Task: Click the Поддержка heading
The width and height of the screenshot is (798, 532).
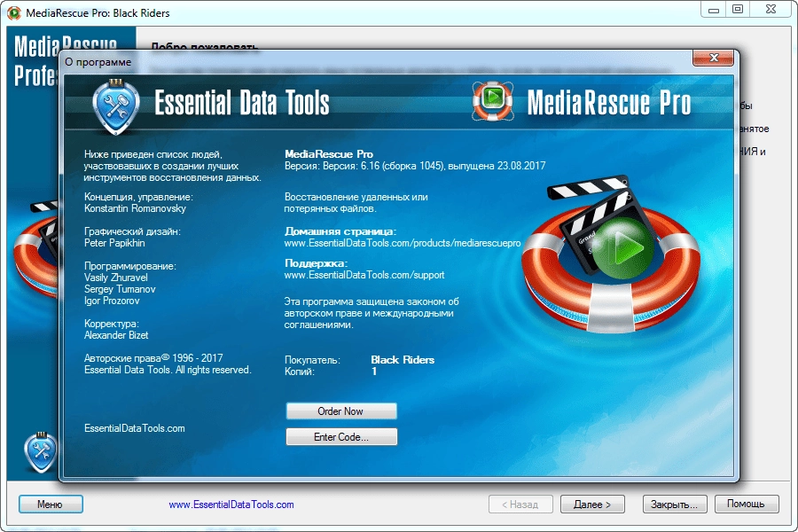Action: [x=316, y=263]
